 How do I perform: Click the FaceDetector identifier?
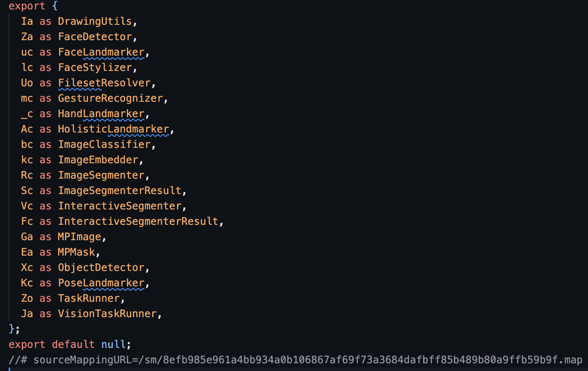click(94, 37)
